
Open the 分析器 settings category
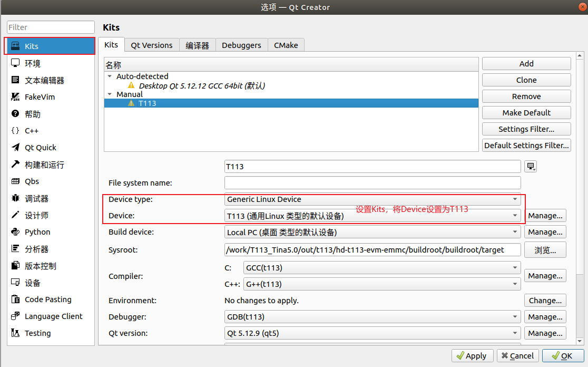(x=51, y=249)
